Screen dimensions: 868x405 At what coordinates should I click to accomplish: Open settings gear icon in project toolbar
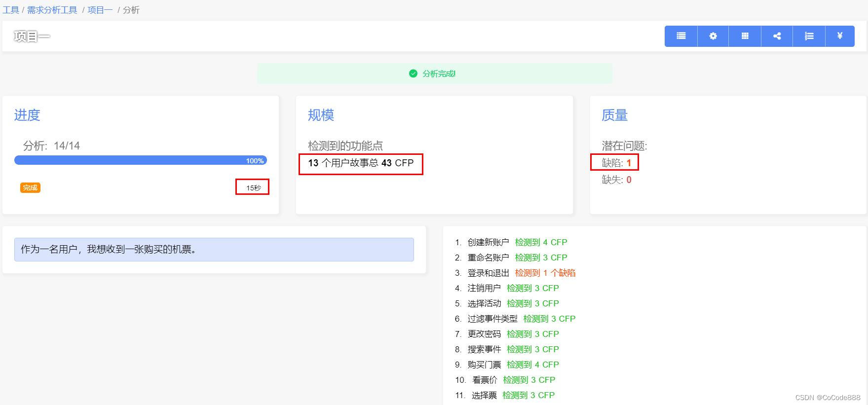tap(713, 36)
